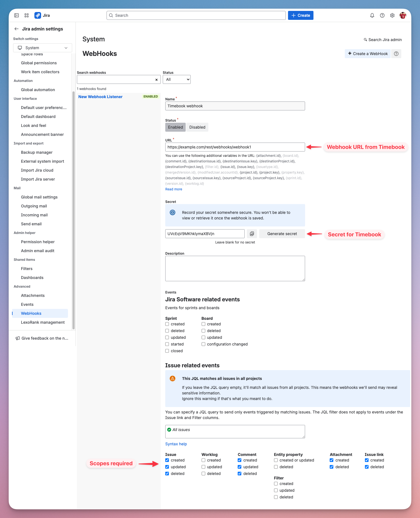Open the notifications bell
Image resolution: width=420 pixels, height=518 pixels.
coord(372,15)
